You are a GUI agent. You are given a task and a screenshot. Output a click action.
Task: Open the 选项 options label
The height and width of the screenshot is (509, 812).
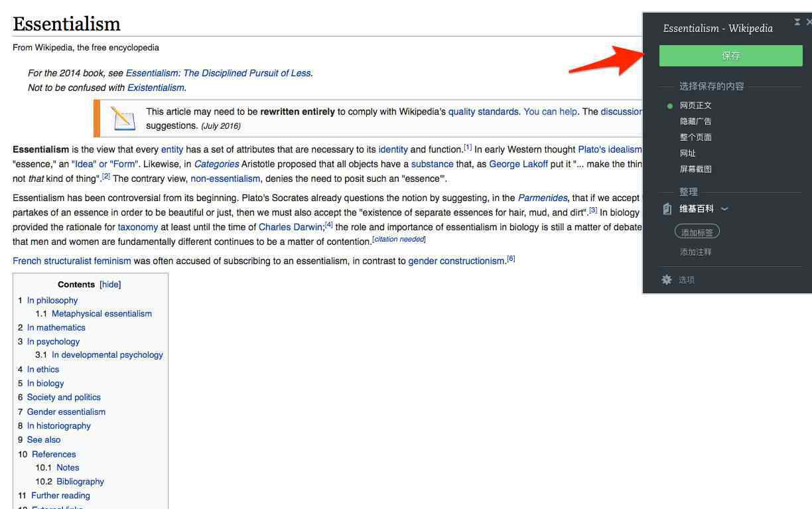click(x=687, y=280)
